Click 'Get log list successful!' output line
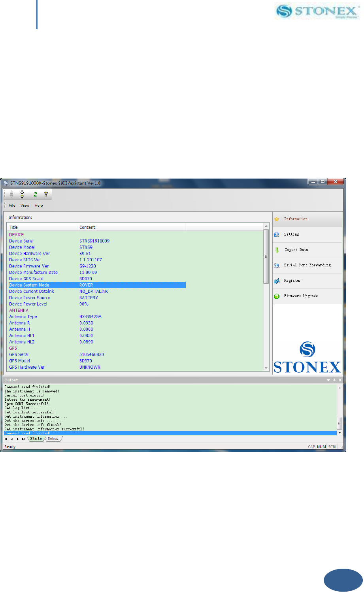The width and height of the screenshot is (364, 592). (x=30, y=412)
